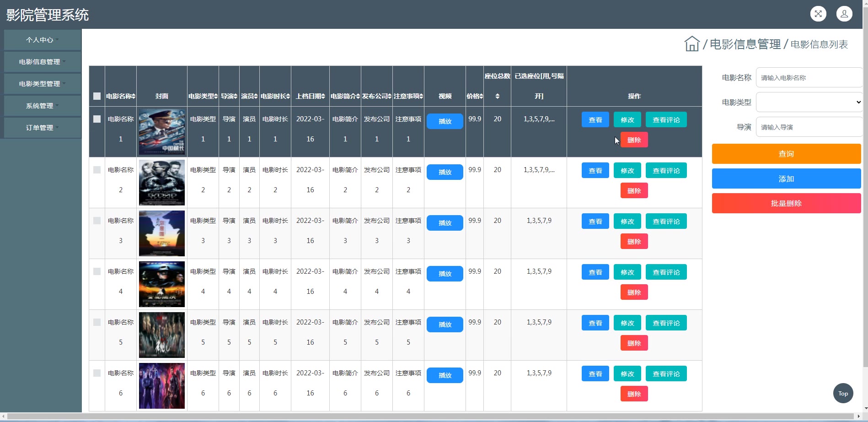868x422 pixels.
Task: Check the checkbox for 电影名称 2 row
Action: pyautogui.click(x=97, y=170)
